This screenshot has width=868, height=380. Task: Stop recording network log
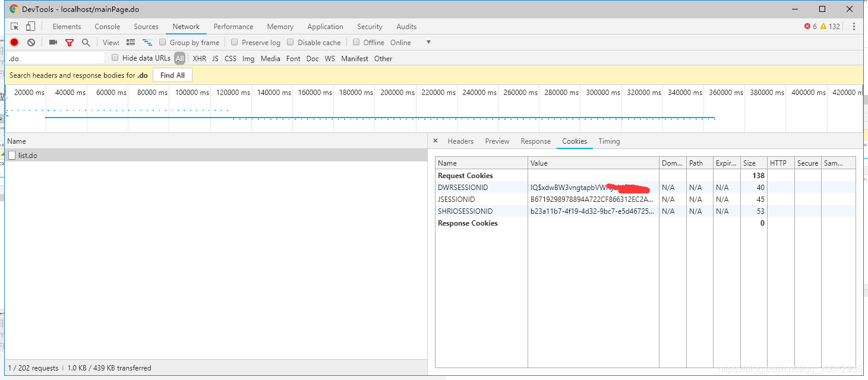point(14,43)
